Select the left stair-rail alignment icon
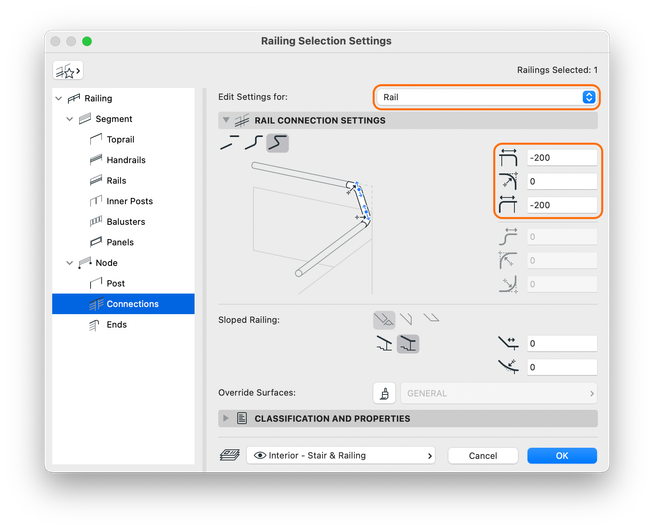 pyautogui.click(x=384, y=344)
